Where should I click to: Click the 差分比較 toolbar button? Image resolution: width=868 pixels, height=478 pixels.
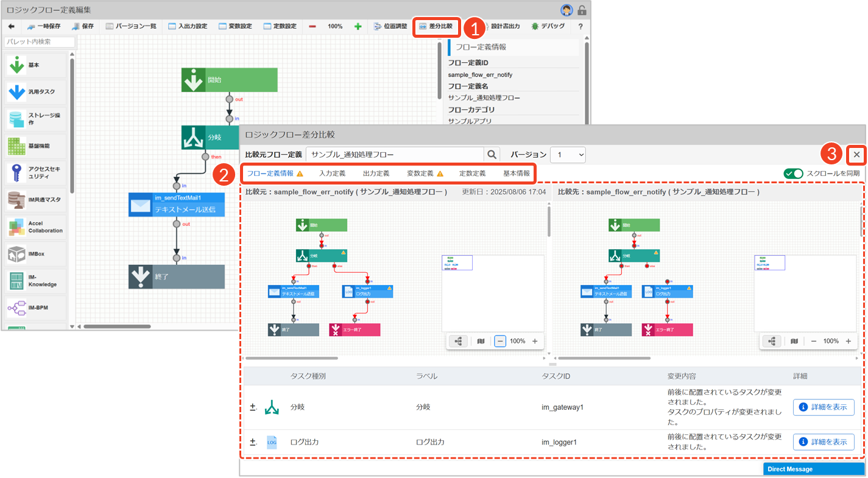(436, 27)
